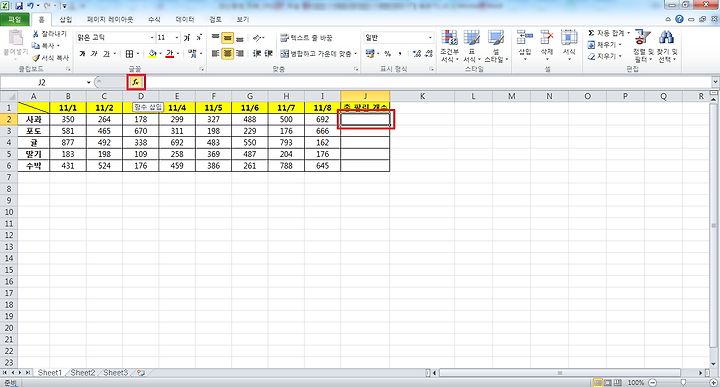Screen dimensions: 720x387
Task: Decrease font size button
Action: pos(199,38)
